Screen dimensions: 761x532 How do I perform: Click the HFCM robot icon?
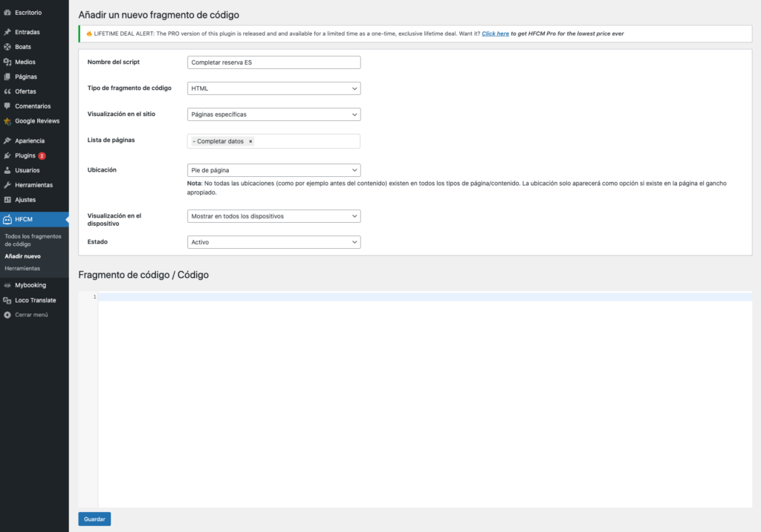coord(7,219)
